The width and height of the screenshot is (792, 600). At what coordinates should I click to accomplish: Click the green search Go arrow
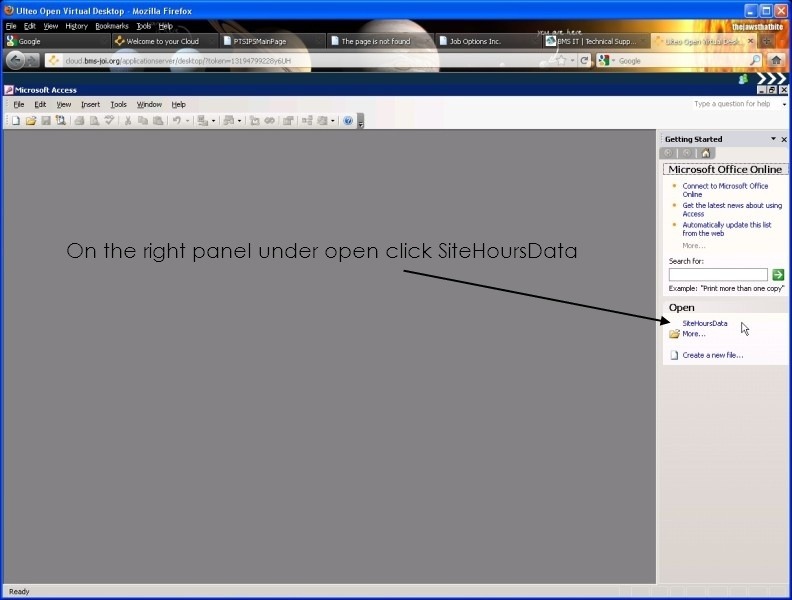pos(778,274)
